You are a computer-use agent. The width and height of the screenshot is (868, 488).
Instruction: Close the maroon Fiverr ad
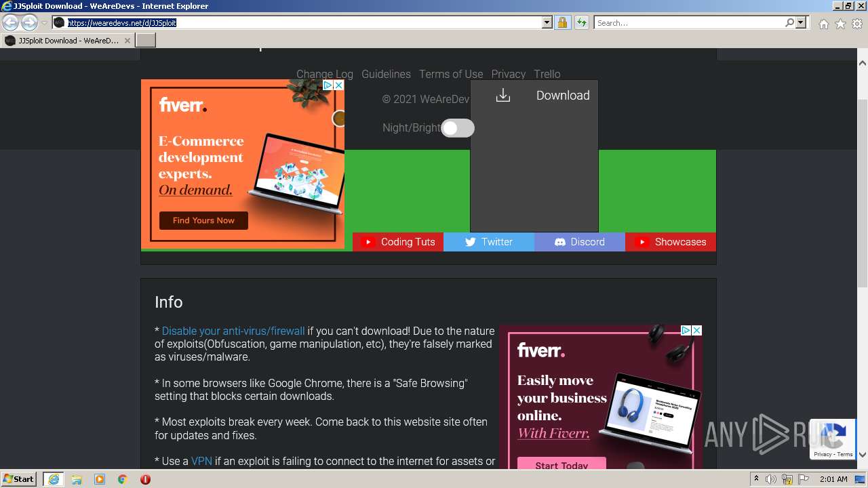(x=696, y=330)
